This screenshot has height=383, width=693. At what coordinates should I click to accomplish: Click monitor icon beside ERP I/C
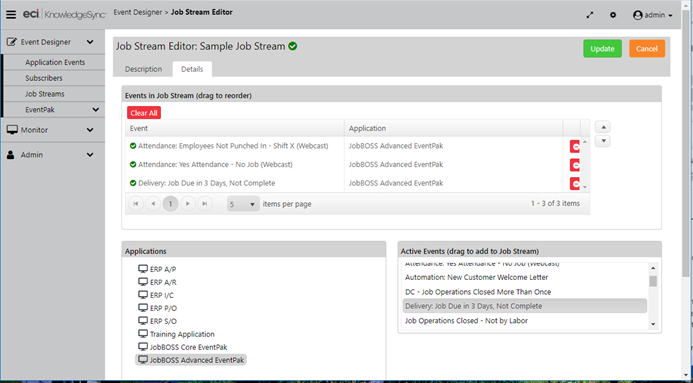click(x=143, y=295)
